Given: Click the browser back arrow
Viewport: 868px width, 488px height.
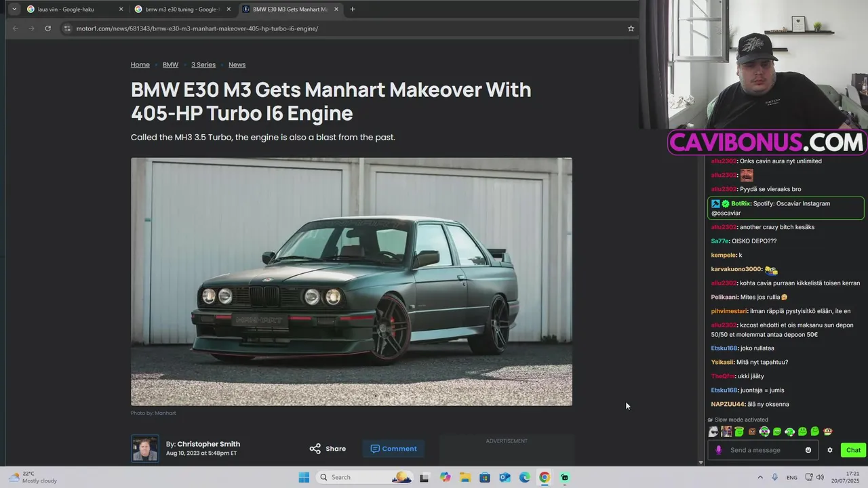Looking at the screenshot, I should [x=15, y=28].
